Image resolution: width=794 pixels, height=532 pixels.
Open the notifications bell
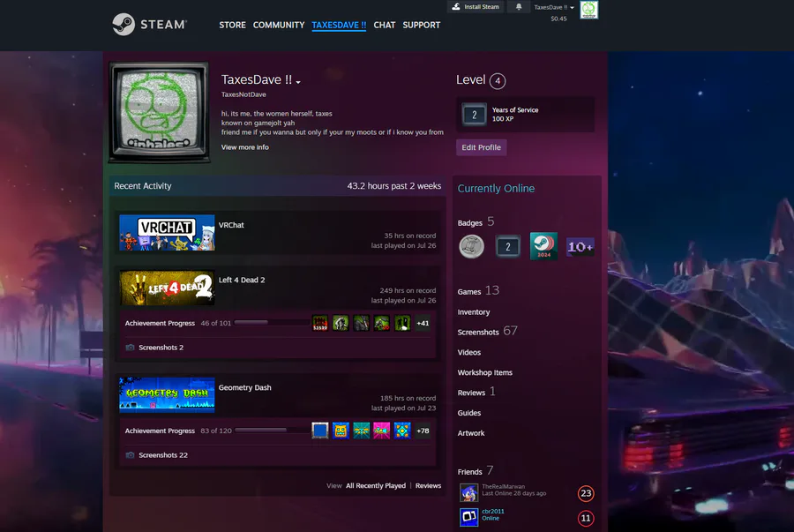tap(519, 7)
